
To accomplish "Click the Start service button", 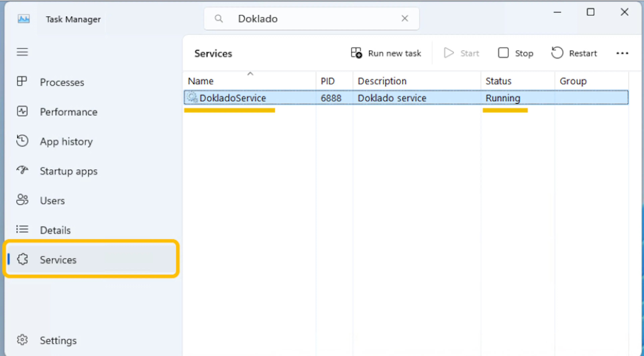I will 462,53.
